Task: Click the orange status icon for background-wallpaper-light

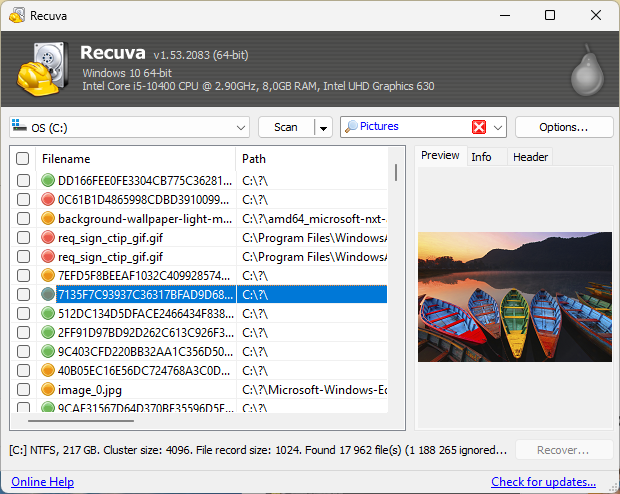Action: coord(48,219)
